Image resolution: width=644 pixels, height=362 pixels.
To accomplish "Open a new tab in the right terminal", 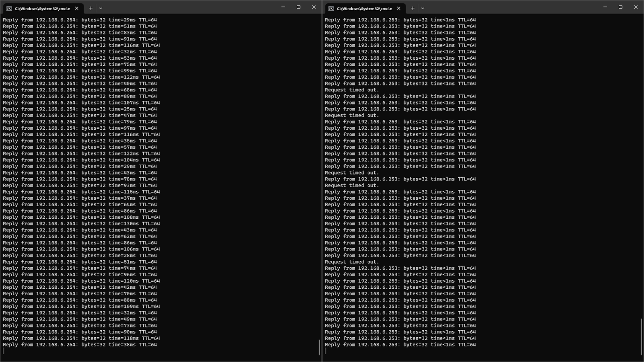I will click(x=413, y=8).
